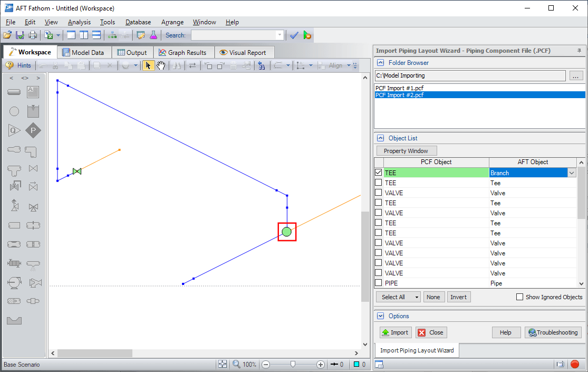This screenshot has width=588, height=372.
Task: Open the Align dropdown arrow
Action: (x=349, y=65)
